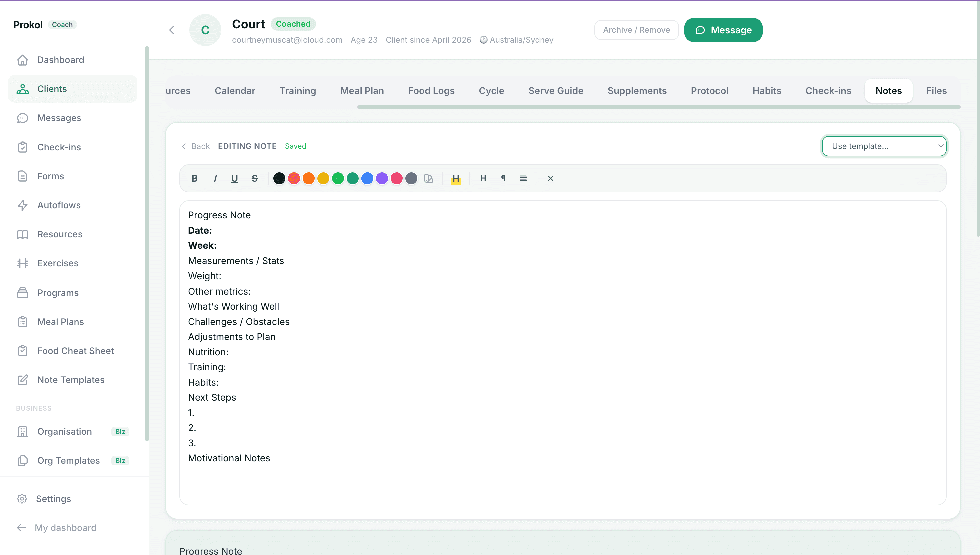Pick the yellow text color swatch
This screenshot has height=555, width=980.
point(323,178)
